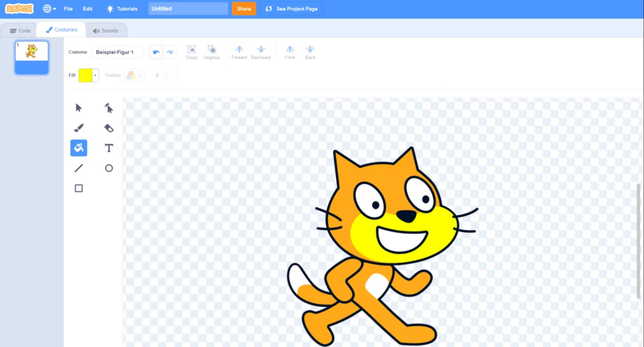The width and height of the screenshot is (644, 347).
Task: Choose the Brush tool
Action: click(x=79, y=128)
